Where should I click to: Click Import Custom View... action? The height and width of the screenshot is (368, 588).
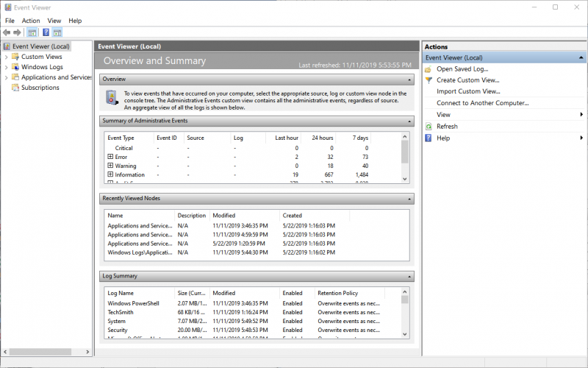468,91
